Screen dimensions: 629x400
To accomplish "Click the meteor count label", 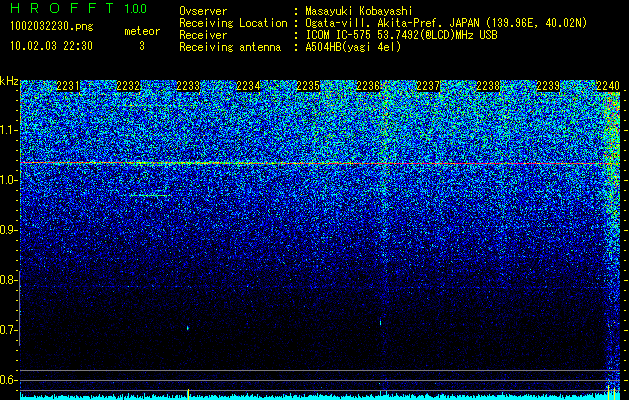I will click(x=142, y=31).
